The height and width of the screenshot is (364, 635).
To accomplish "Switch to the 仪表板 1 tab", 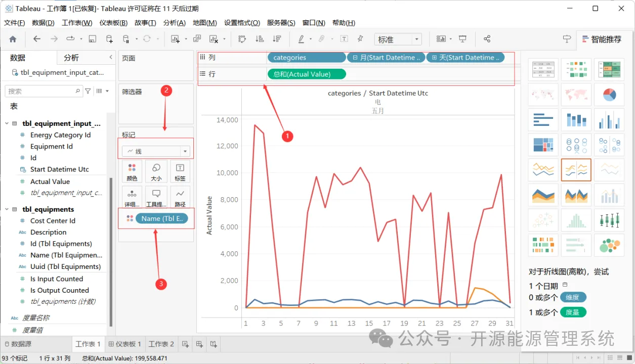I will pyautogui.click(x=124, y=344).
